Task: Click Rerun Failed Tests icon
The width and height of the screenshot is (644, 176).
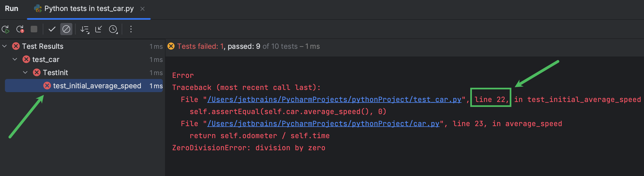Action: (x=20, y=29)
